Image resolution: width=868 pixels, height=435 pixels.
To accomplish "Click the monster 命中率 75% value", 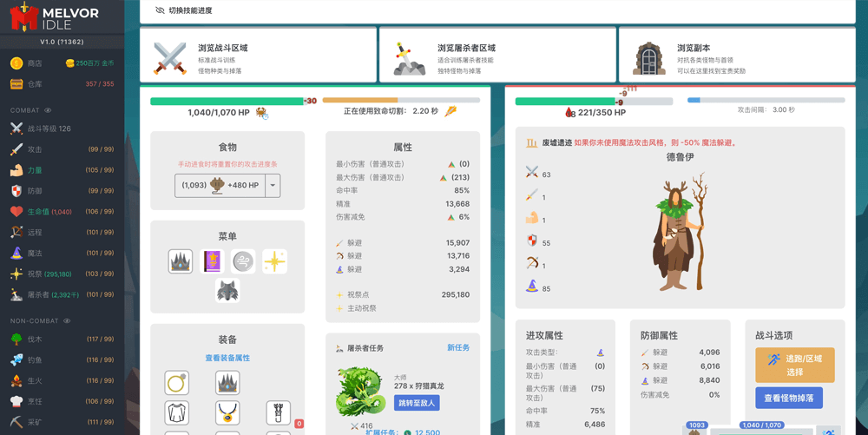I will pos(597,411).
